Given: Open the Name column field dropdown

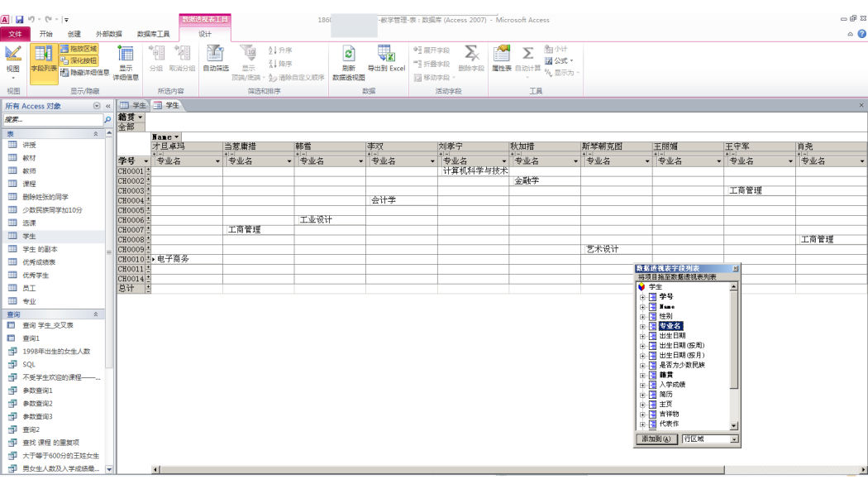Looking at the screenshot, I should (x=177, y=137).
